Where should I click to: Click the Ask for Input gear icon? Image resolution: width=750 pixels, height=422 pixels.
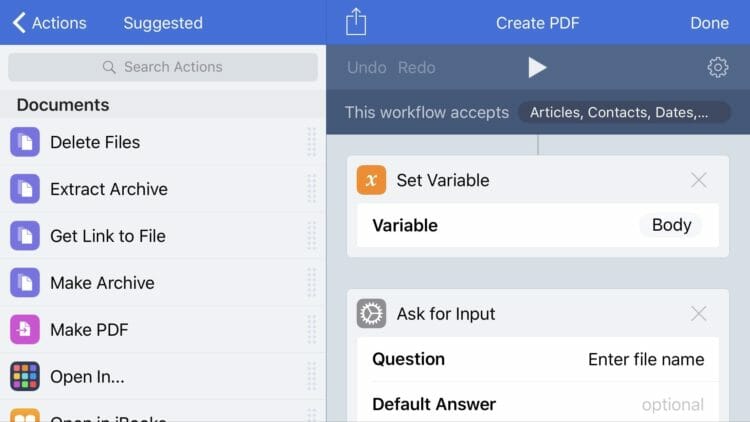[x=371, y=314]
